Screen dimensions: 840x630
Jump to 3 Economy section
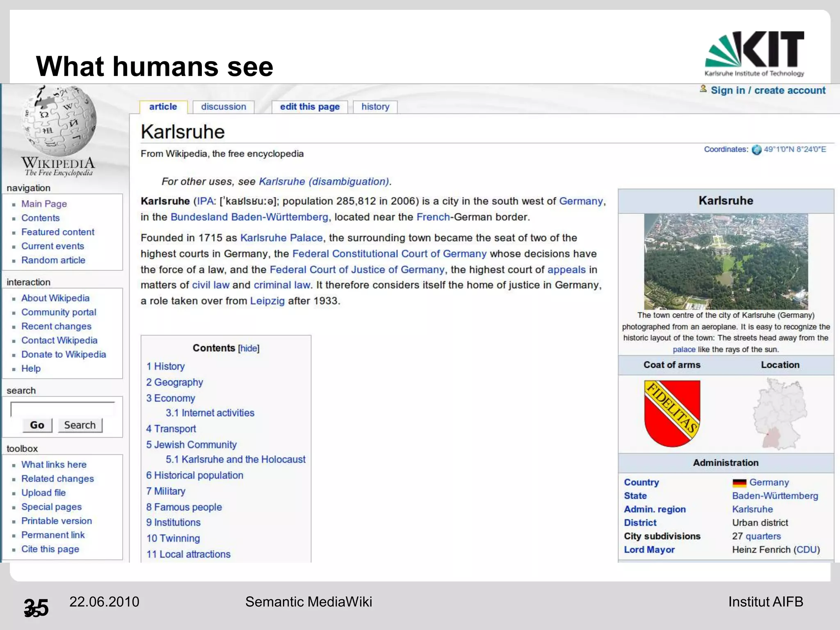(171, 398)
